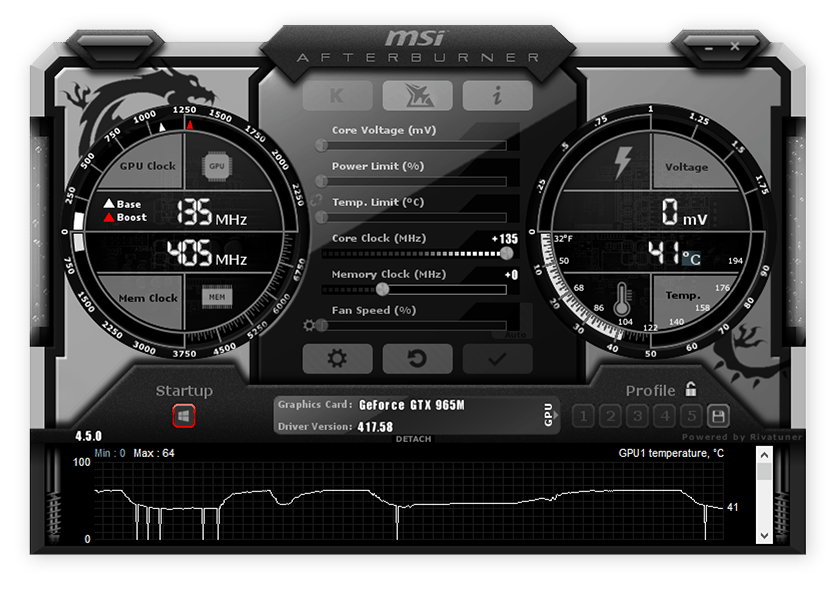Toggle apply overclocking at Windows startup
Screen dimensions: 837x590
pos(184,416)
